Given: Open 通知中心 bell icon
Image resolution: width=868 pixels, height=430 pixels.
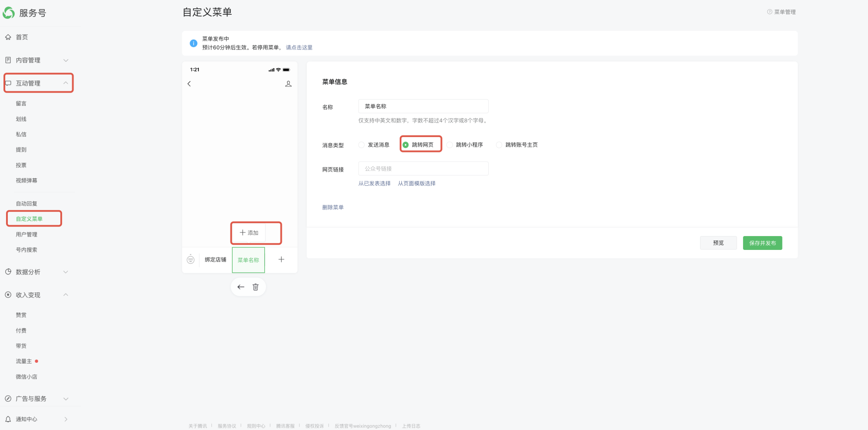Looking at the screenshot, I should (x=8, y=419).
